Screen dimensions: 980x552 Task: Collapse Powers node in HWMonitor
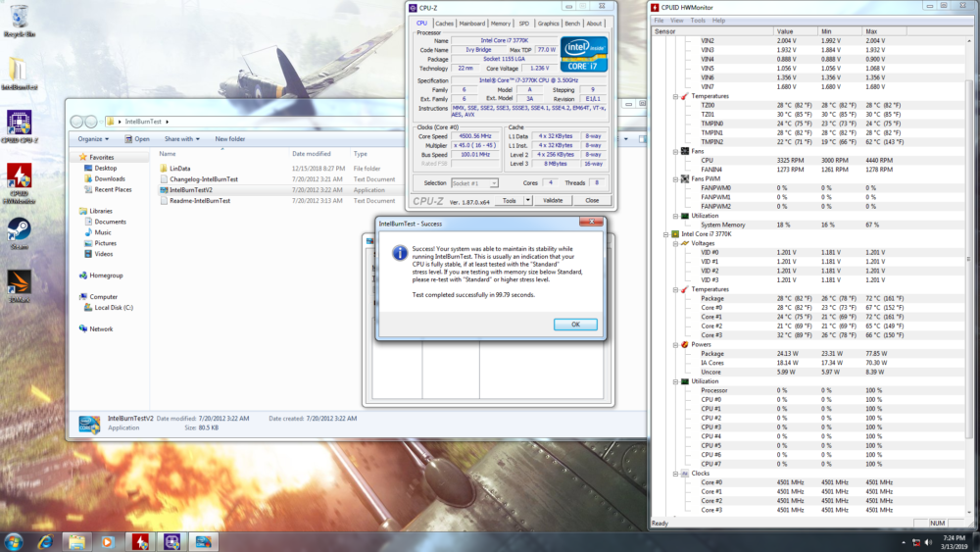[675, 344]
